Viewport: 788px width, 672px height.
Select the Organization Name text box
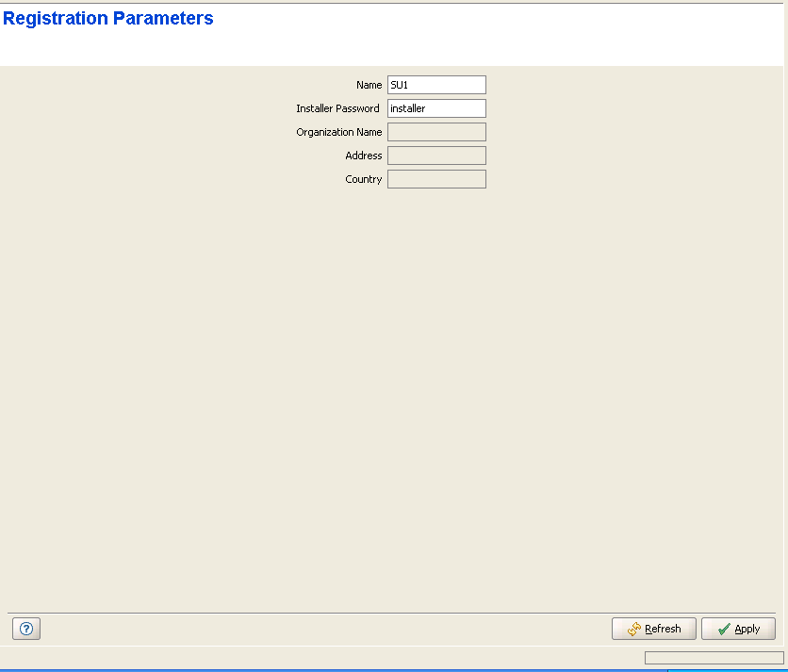436,132
